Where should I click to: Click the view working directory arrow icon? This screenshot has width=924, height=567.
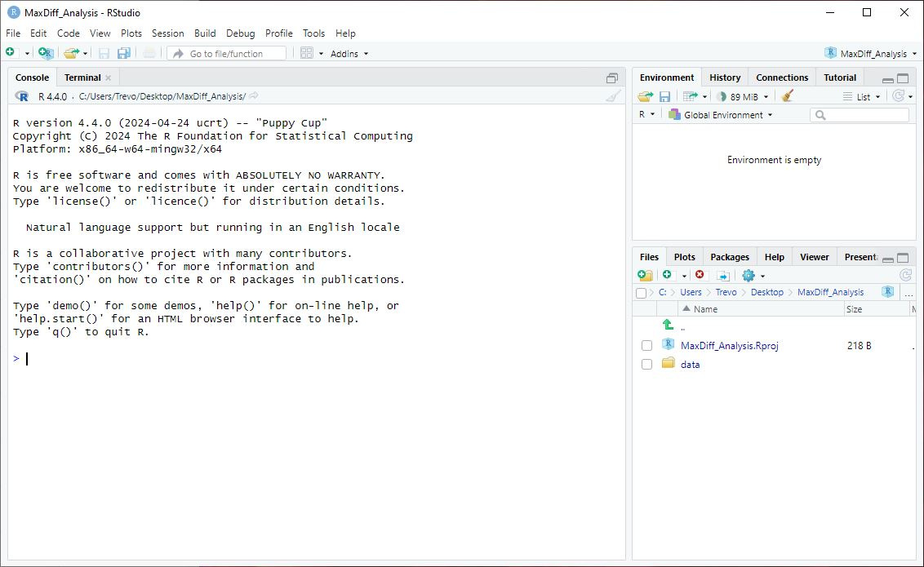click(x=254, y=96)
